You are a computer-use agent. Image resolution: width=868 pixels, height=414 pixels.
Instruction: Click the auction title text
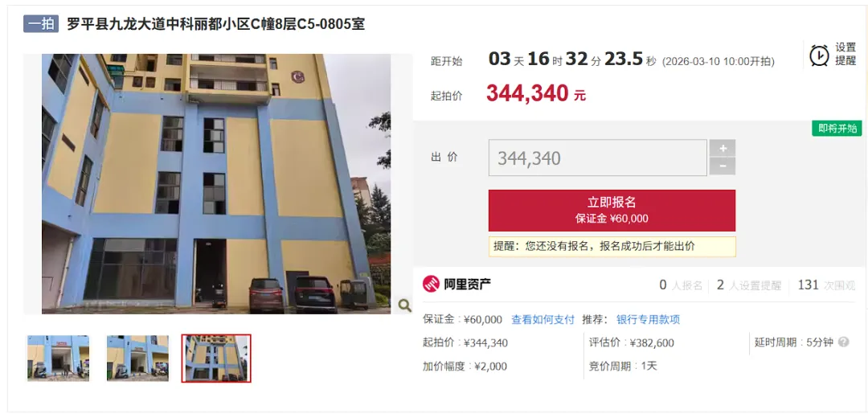pos(216,24)
